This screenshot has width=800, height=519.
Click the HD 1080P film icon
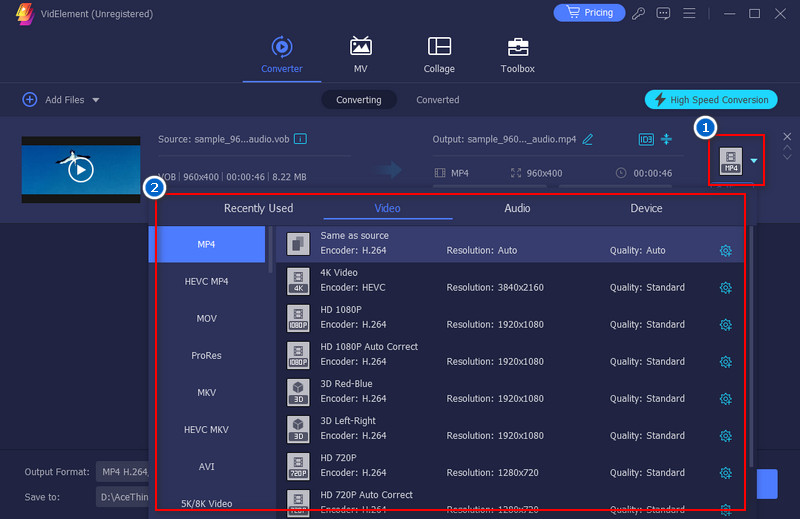(298, 318)
